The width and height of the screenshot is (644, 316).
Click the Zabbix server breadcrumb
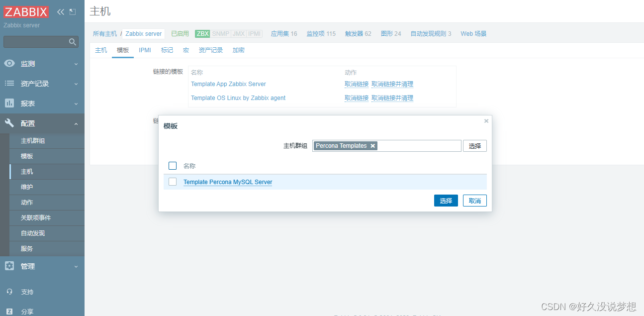coord(143,34)
